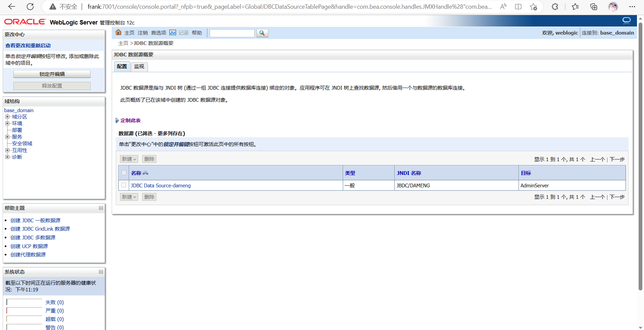Open the collections icon
The width and height of the screenshot is (644, 330).
coord(594,7)
